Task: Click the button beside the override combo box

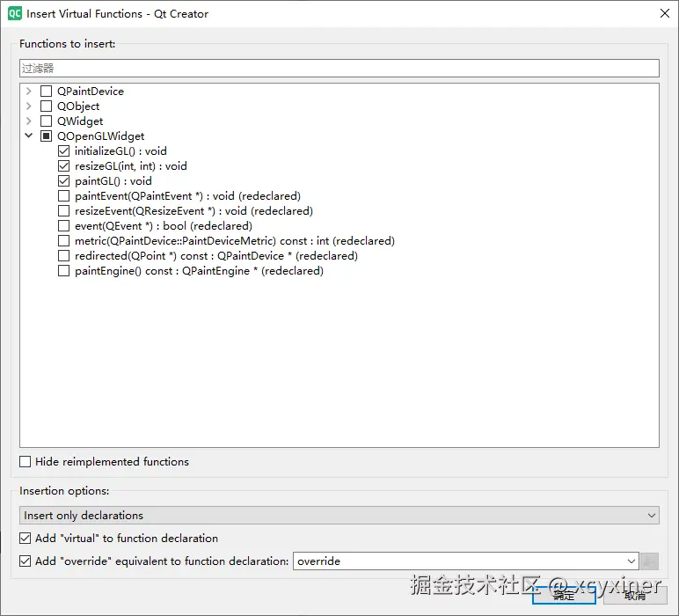Action: (650, 561)
